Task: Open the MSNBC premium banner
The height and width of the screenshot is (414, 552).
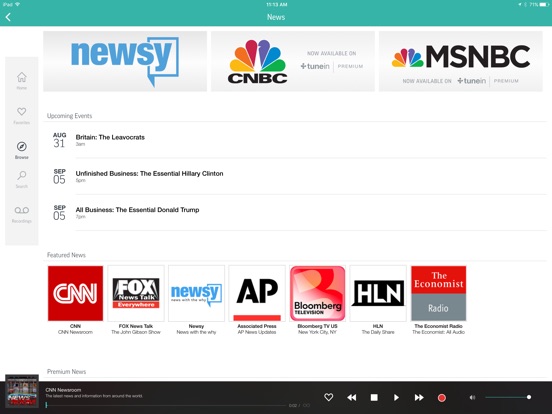Action: 460,61
